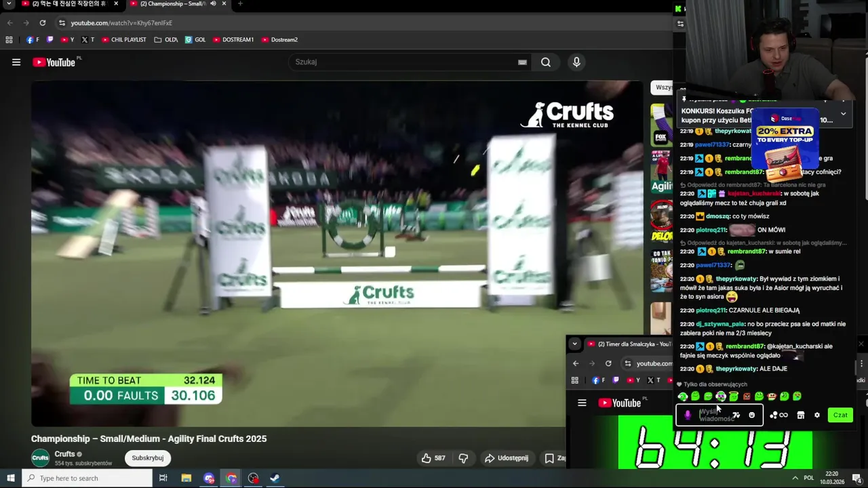Open the X T bookmark
Image resolution: width=868 pixels, height=488 pixels.
[88, 40]
